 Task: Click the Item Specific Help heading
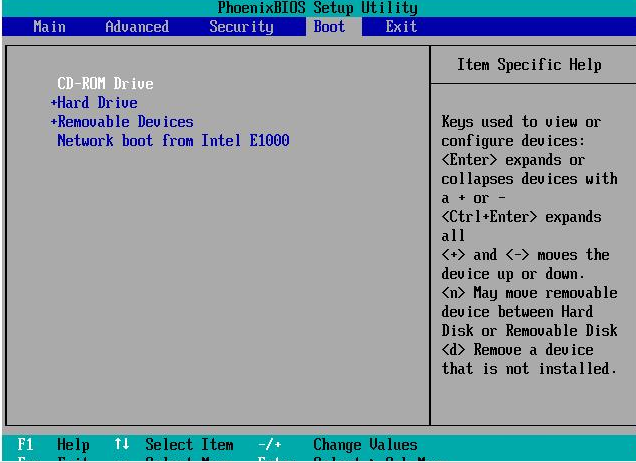529,65
